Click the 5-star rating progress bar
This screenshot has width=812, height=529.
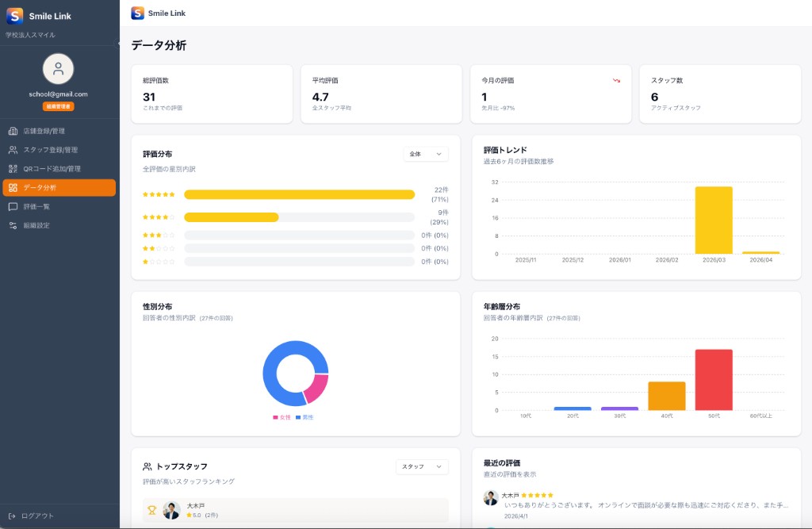299,194
